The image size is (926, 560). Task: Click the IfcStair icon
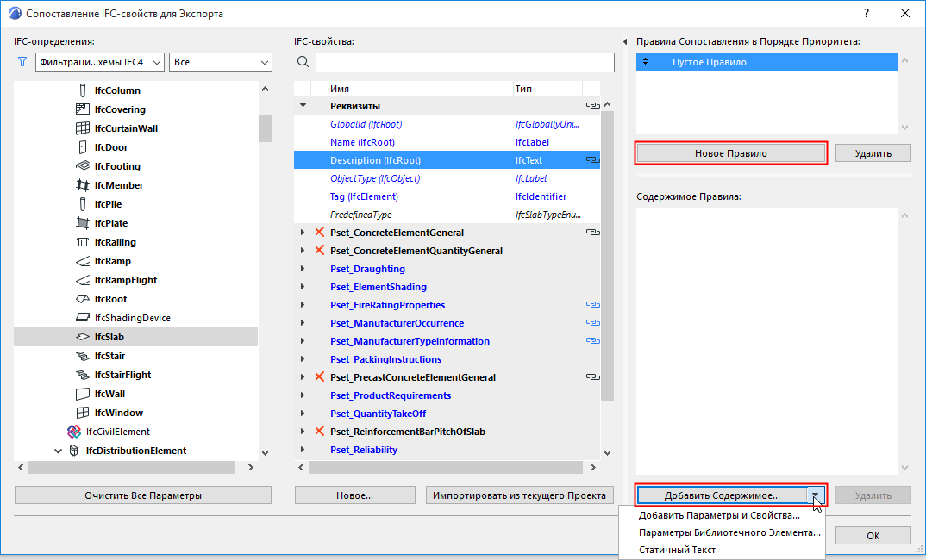[83, 356]
